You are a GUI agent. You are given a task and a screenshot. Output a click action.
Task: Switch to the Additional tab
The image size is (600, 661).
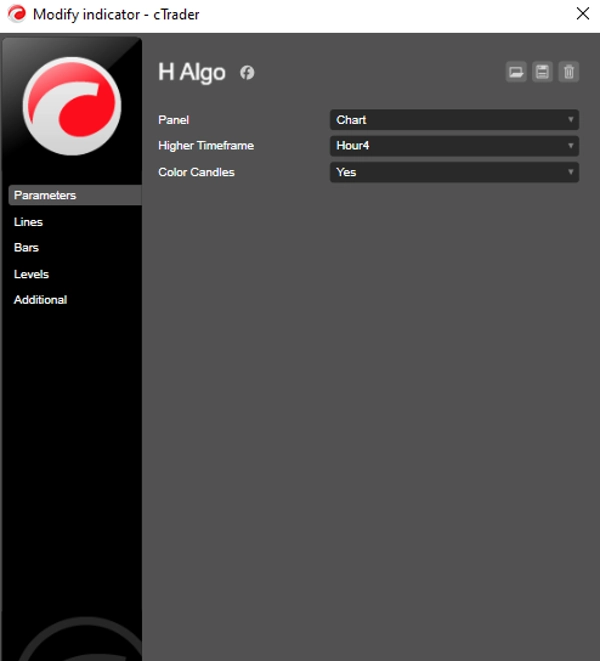point(40,300)
